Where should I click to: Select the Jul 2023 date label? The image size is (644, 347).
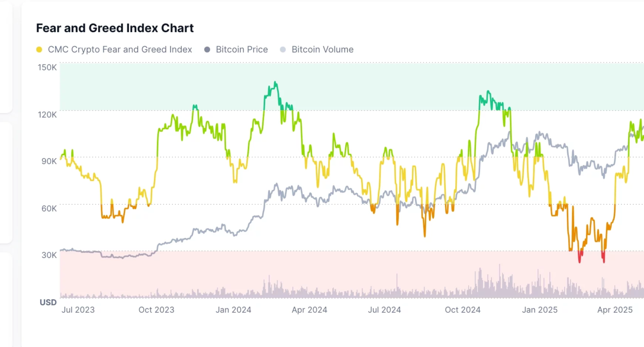[78, 310]
